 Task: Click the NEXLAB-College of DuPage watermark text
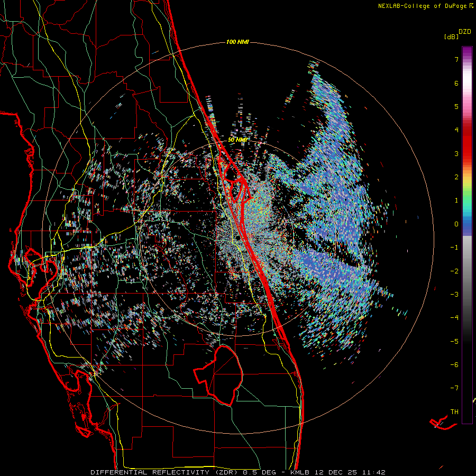[422, 6]
